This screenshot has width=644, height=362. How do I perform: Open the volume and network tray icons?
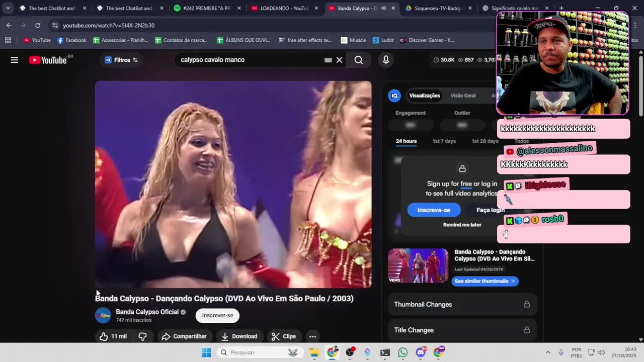(597, 352)
